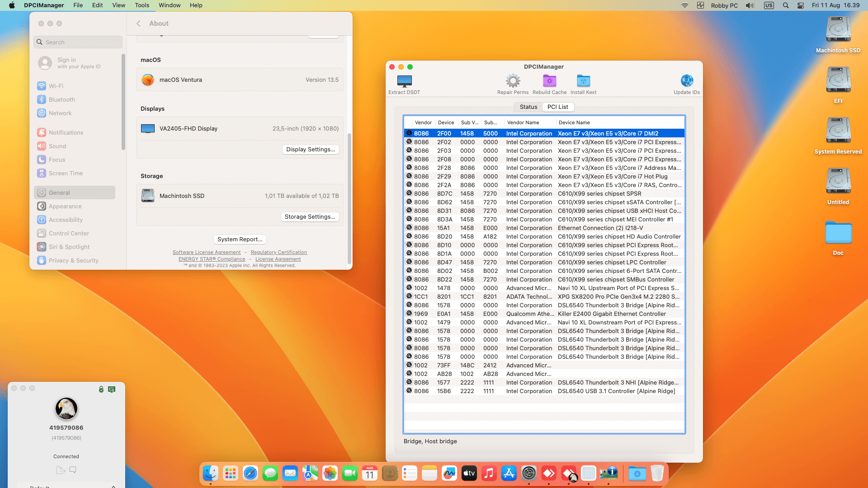
Task: Click the volume icon in menu bar
Action: tap(750, 5)
